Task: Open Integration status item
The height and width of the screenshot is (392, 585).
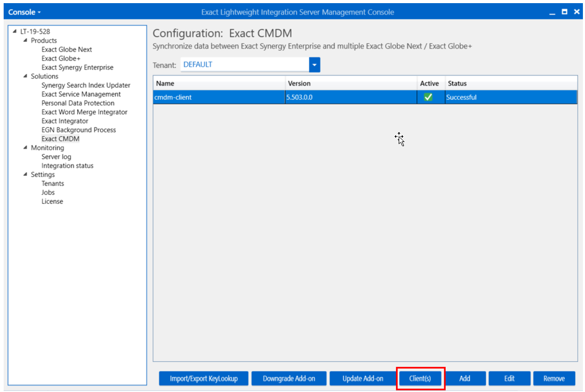Action: 67,166
